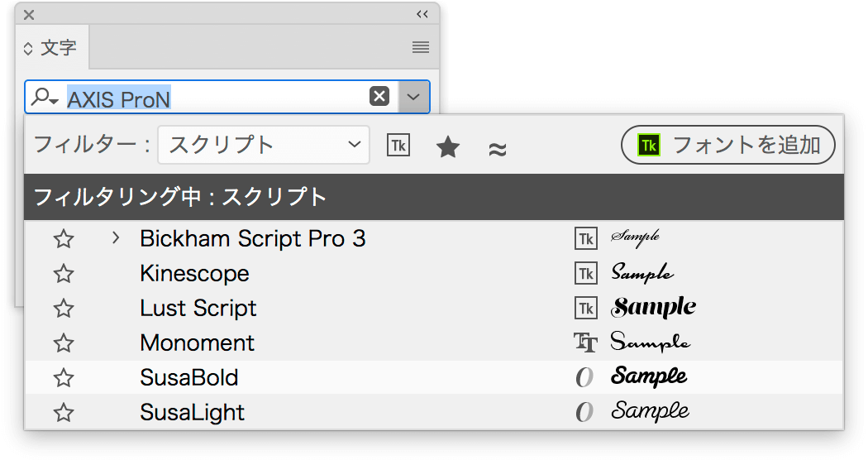Select the Kinescope font

pos(194,273)
